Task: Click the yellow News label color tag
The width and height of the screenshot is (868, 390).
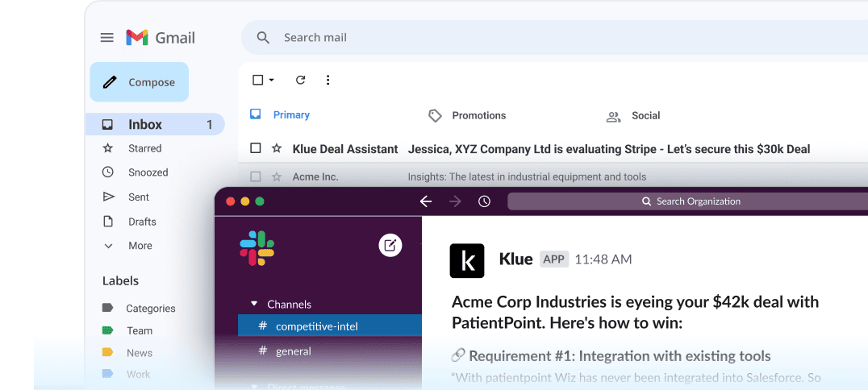Action: coord(107,352)
